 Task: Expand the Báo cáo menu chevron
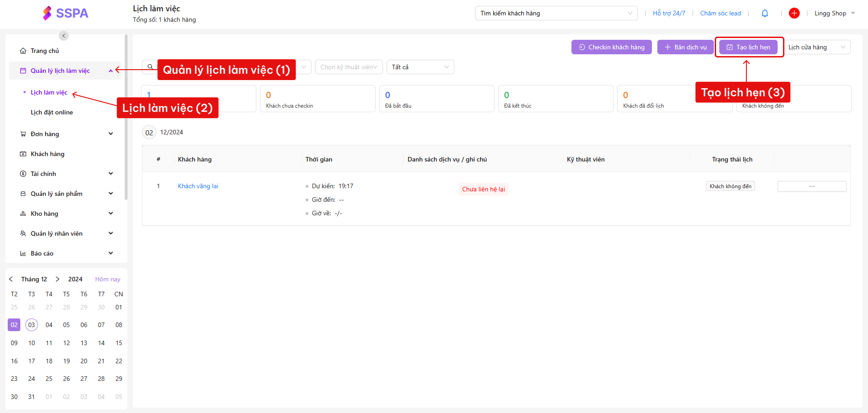[111, 253]
